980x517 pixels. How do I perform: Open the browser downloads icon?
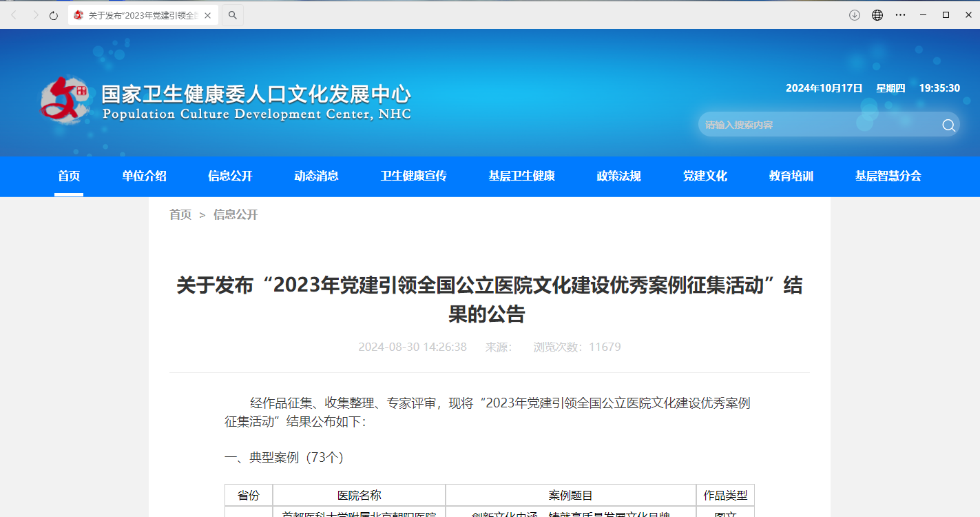(855, 15)
